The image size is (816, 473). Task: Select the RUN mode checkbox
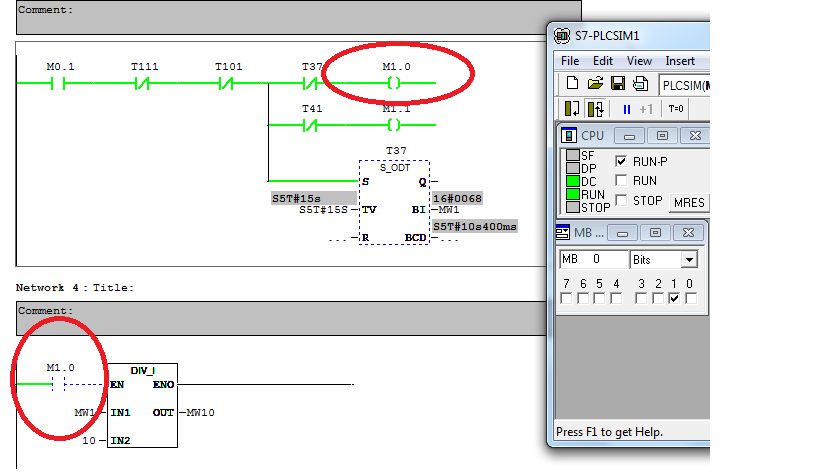pos(621,181)
